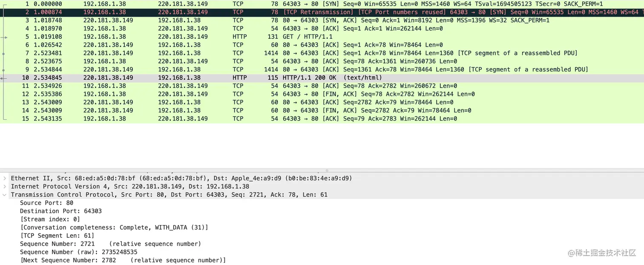The image size is (644, 265).
Task: Select the Stream index: 0 field
Action: click(50, 219)
